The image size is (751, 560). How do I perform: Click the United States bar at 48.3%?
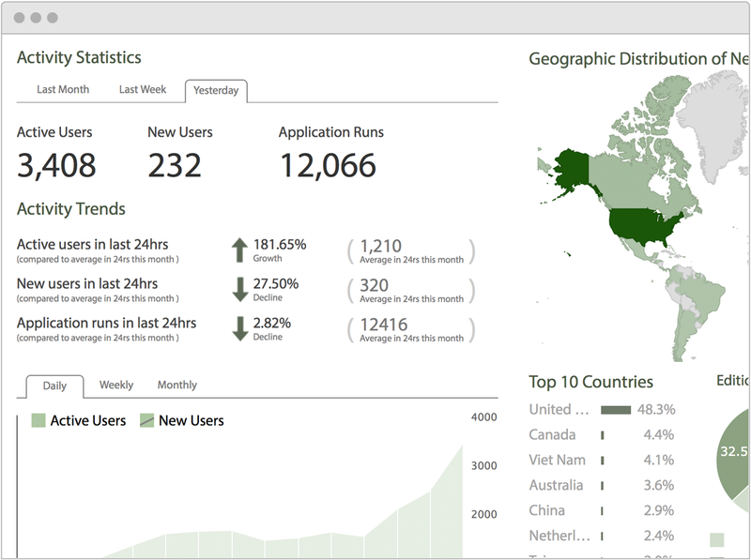click(616, 410)
